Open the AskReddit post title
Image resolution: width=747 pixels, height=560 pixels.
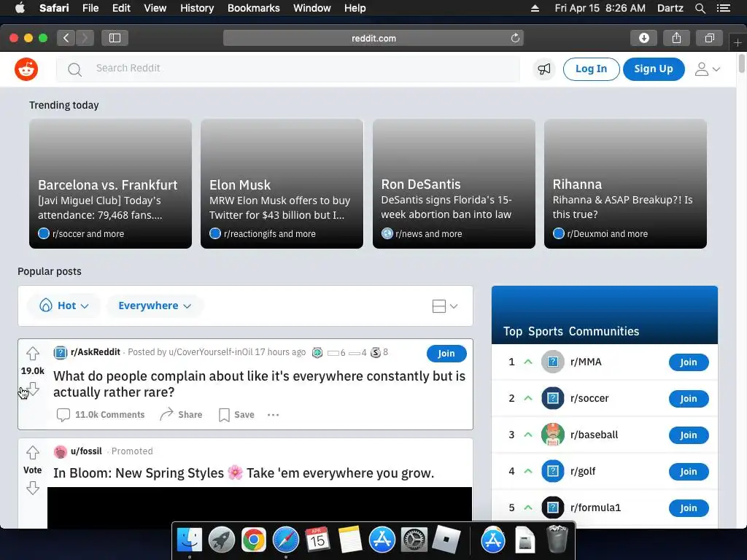[x=259, y=384]
